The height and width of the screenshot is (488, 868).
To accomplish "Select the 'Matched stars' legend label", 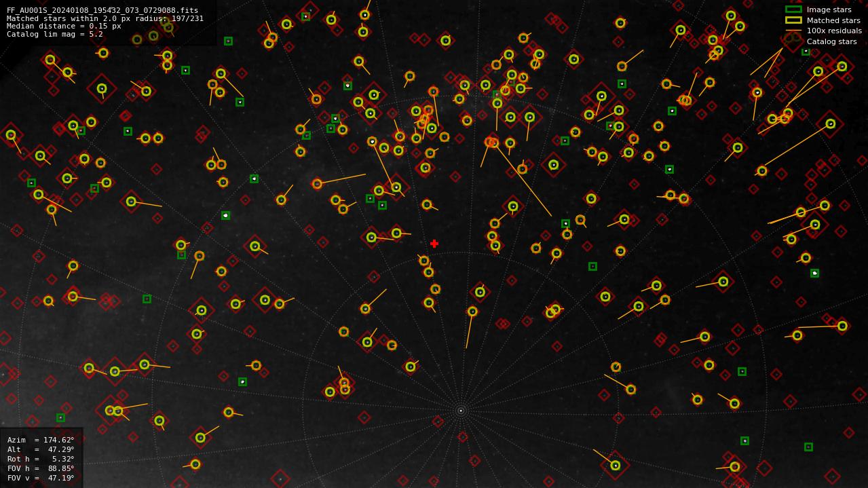I will click(833, 20).
